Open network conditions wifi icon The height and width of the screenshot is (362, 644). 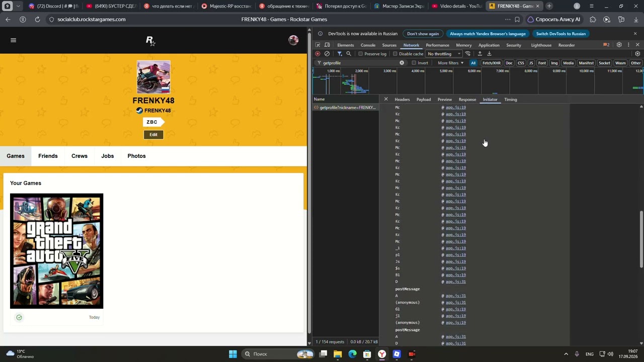point(468,54)
